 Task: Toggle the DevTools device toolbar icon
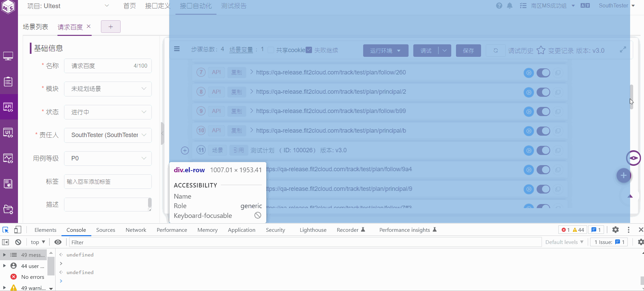pos(18,230)
